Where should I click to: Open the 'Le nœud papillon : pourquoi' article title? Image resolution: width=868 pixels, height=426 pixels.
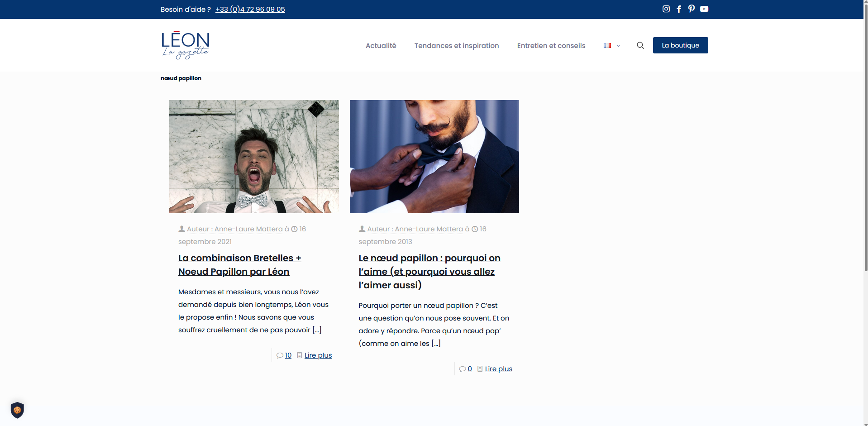(429, 272)
